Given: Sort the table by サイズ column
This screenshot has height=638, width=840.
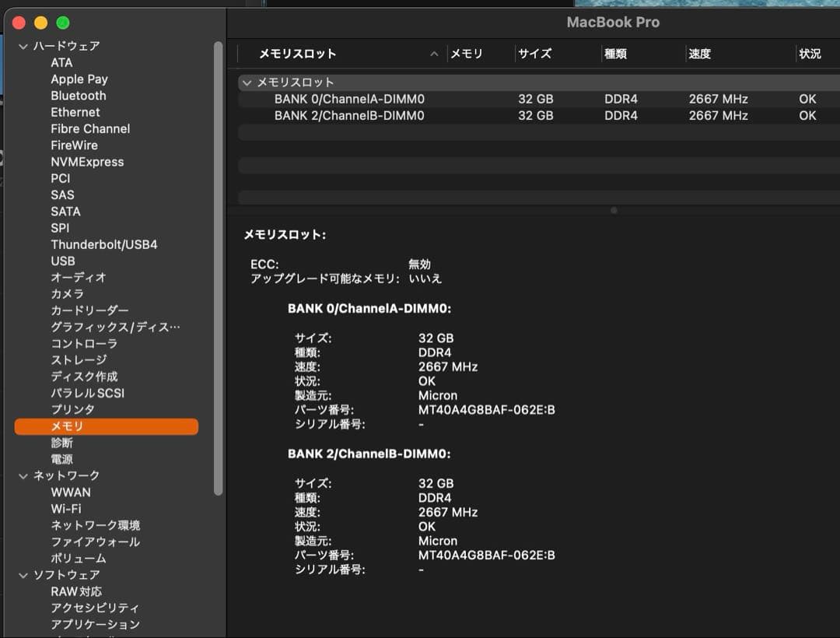Looking at the screenshot, I should point(535,54).
